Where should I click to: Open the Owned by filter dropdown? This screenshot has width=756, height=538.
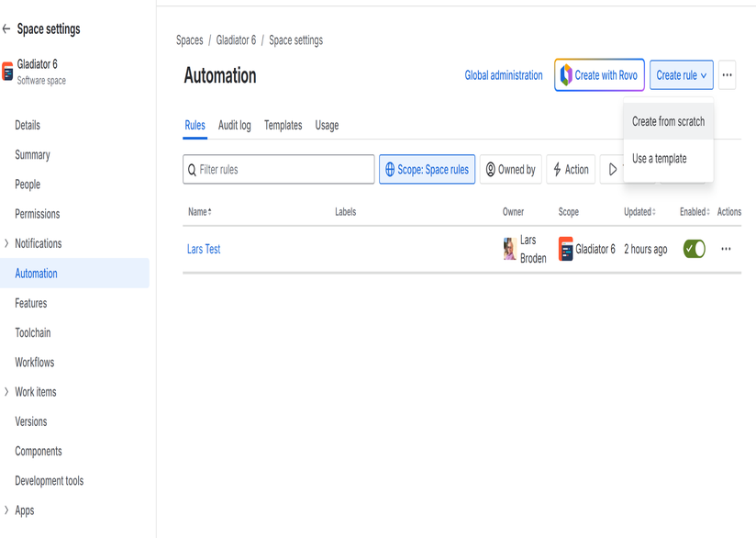(x=510, y=170)
